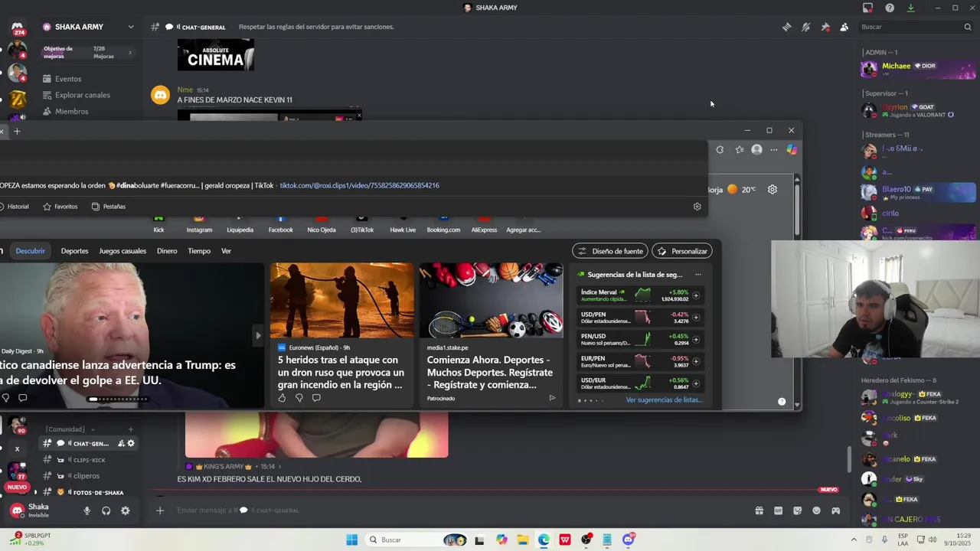Toggle Discord notification settings bell icon

[805, 27]
